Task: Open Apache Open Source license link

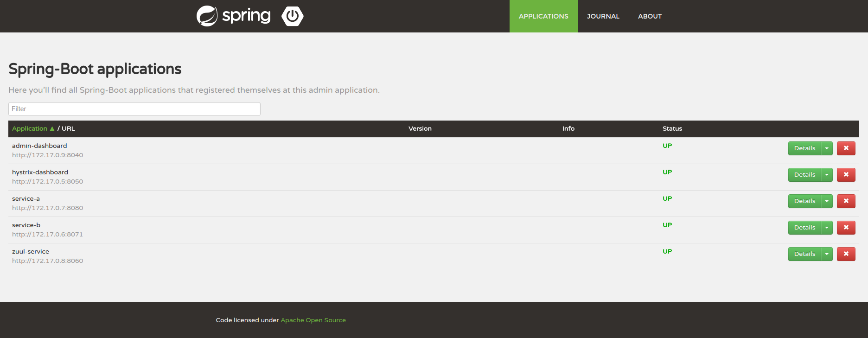Action: pos(313,320)
